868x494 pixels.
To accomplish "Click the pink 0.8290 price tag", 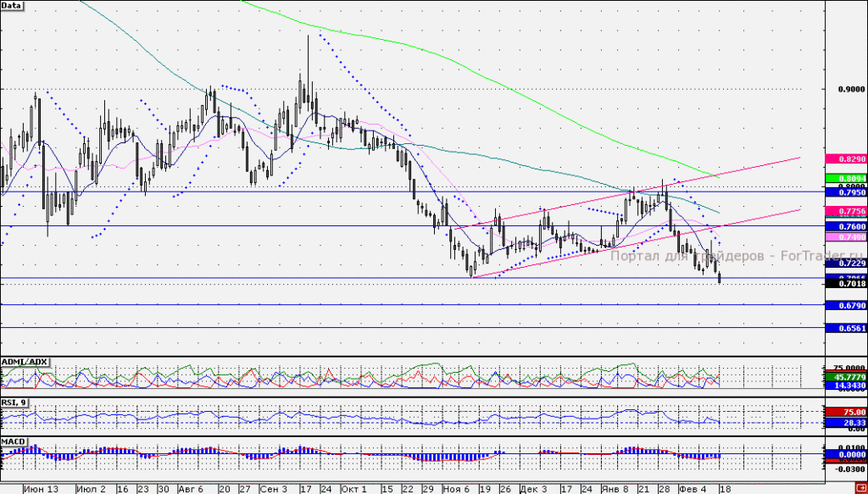I will (846, 159).
